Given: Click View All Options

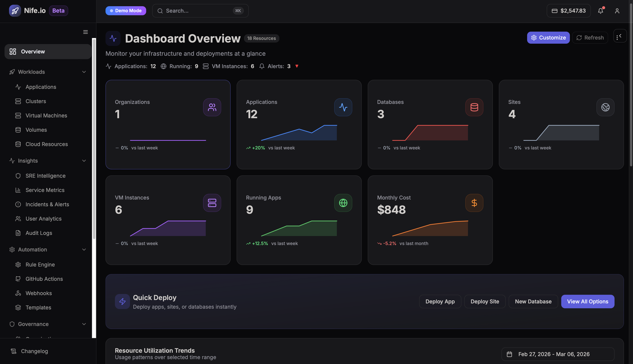Looking at the screenshot, I should coord(587,301).
